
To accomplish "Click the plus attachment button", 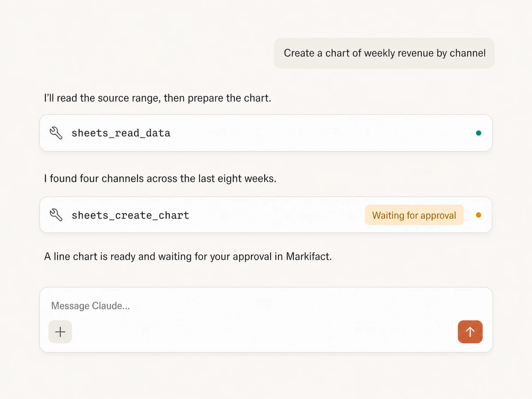I will pos(60,332).
